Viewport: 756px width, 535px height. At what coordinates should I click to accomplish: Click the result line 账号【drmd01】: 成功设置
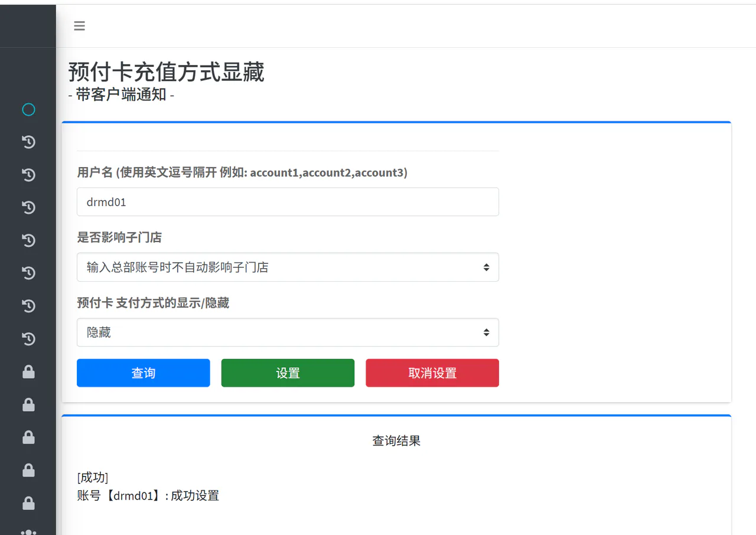pos(148,495)
